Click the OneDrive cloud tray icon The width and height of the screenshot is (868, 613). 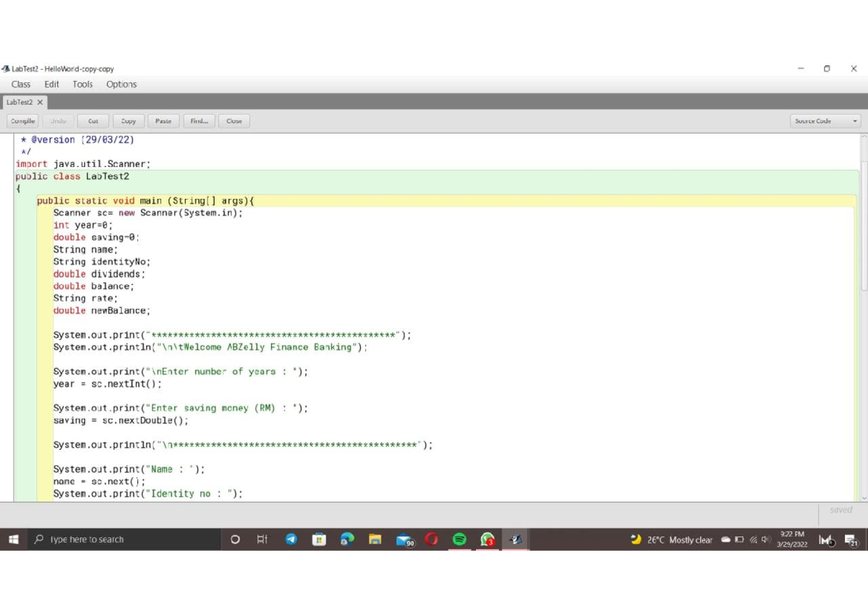726,540
